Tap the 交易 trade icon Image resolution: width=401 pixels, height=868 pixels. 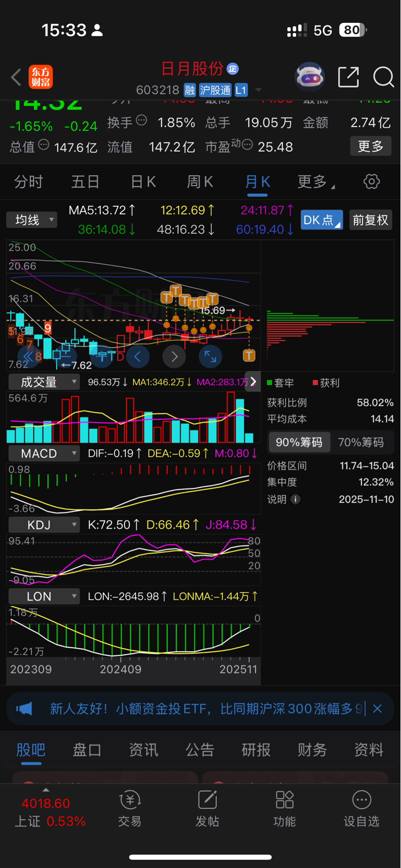130,809
